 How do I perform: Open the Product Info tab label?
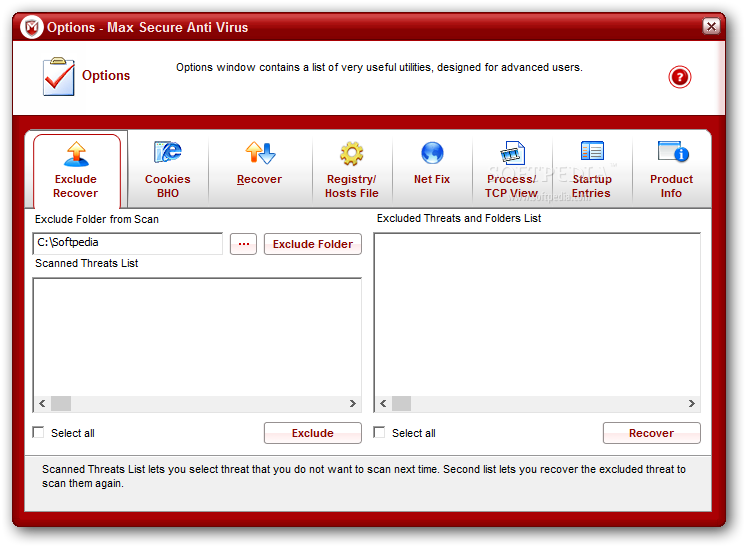[671, 186]
